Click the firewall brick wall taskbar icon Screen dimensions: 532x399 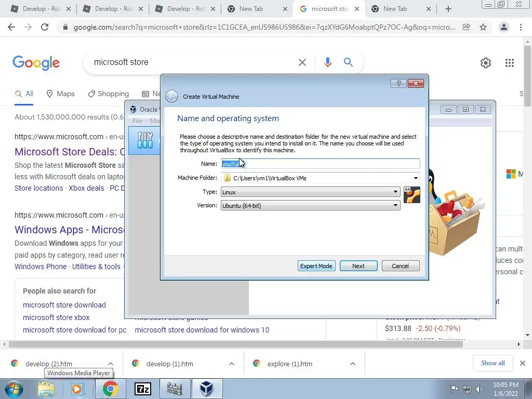coord(175,389)
